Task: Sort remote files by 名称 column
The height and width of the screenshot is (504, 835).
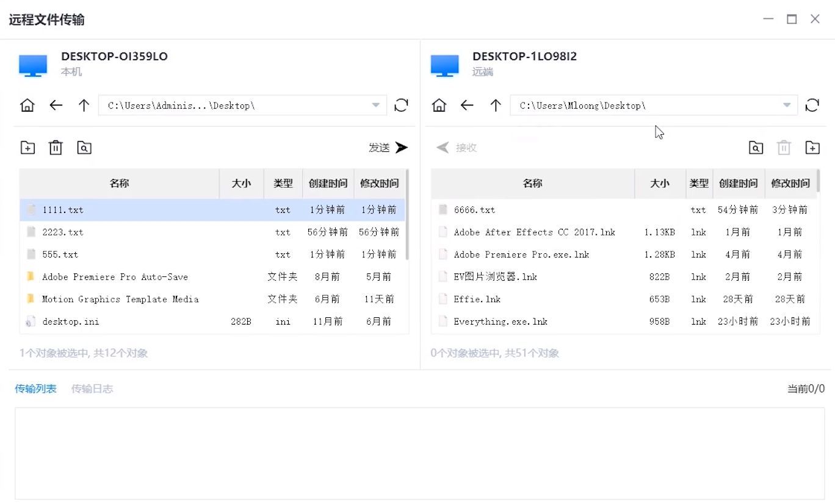Action: point(533,183)
